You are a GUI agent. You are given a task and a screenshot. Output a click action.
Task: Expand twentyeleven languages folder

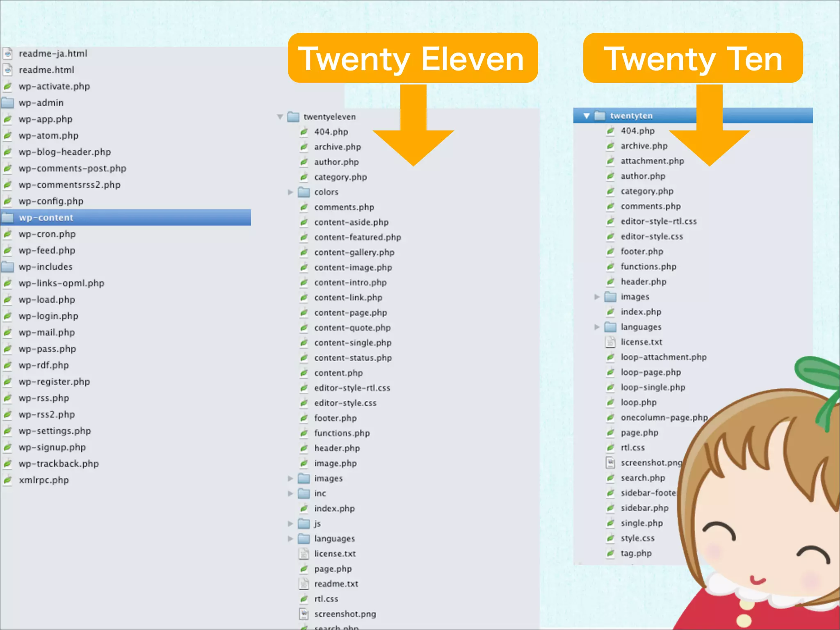290,539
